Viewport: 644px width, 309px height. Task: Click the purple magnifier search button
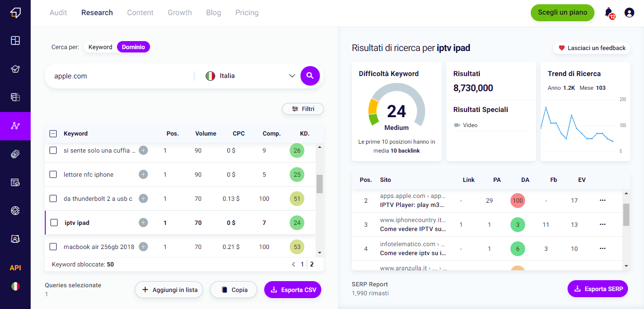pyautogui.click(x=310, y=76)
